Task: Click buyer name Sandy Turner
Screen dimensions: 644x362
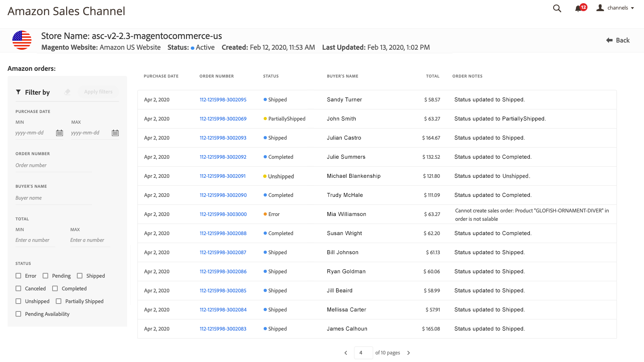Action: tap(345, 100)
